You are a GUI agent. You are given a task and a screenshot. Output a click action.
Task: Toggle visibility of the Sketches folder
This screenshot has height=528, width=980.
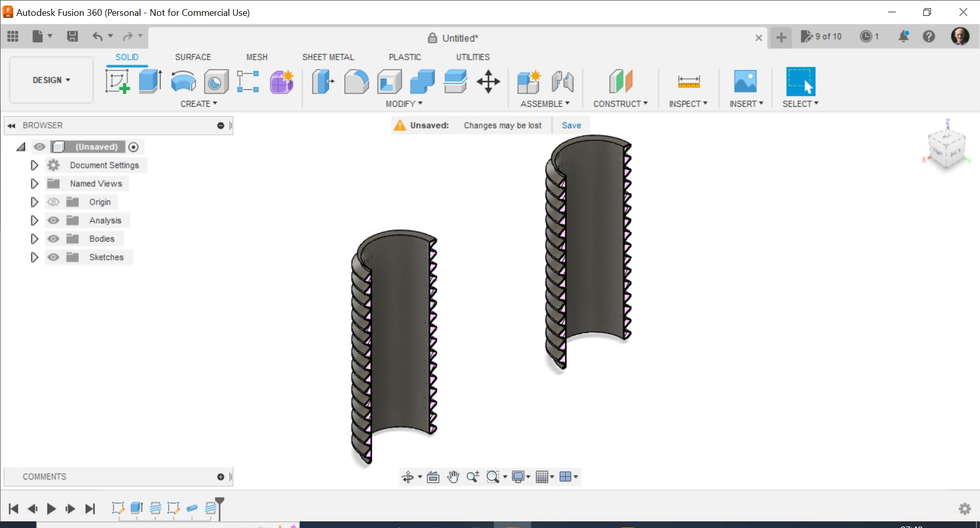click(53, 257)
